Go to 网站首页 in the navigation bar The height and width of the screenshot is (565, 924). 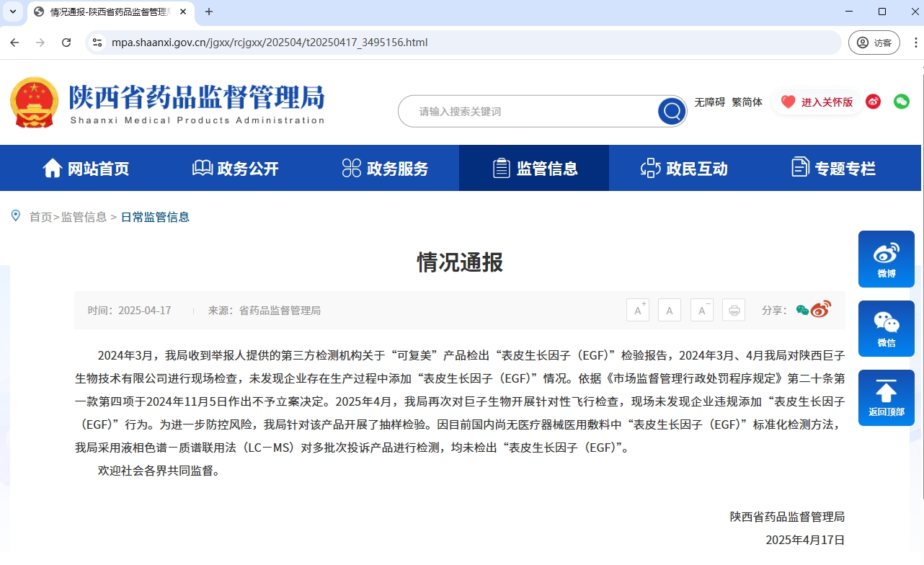pyautogui.click(x=86, y=169)
